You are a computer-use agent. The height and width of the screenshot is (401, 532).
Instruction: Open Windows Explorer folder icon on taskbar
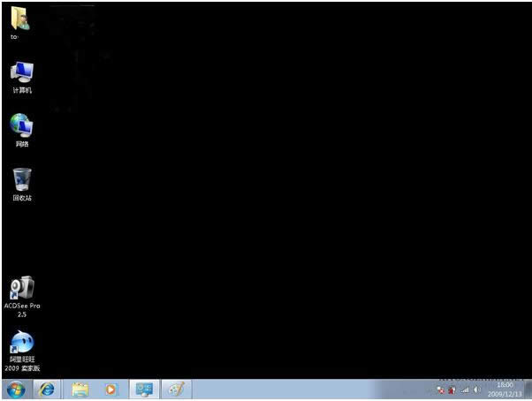pos(80,389)
